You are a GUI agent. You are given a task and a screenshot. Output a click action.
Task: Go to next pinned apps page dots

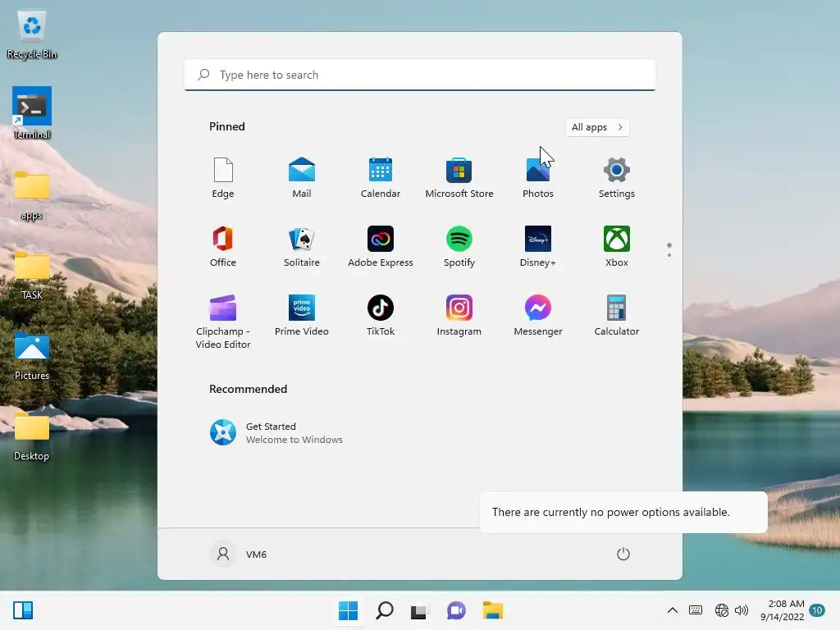[669, 249]
